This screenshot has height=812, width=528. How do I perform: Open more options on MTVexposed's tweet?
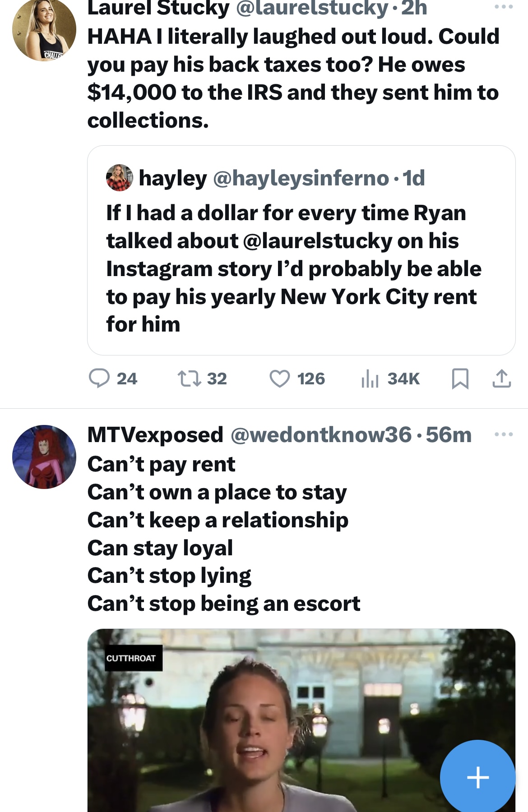click(504, 434)
